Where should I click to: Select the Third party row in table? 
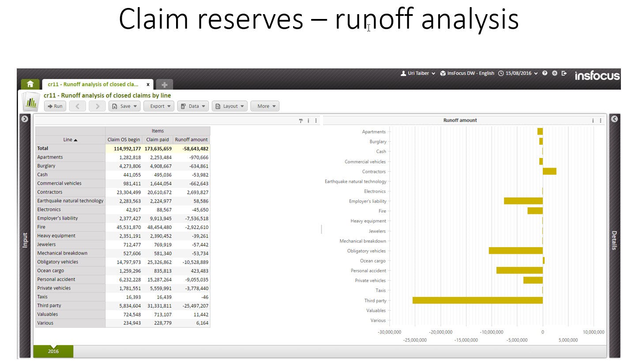123,305
